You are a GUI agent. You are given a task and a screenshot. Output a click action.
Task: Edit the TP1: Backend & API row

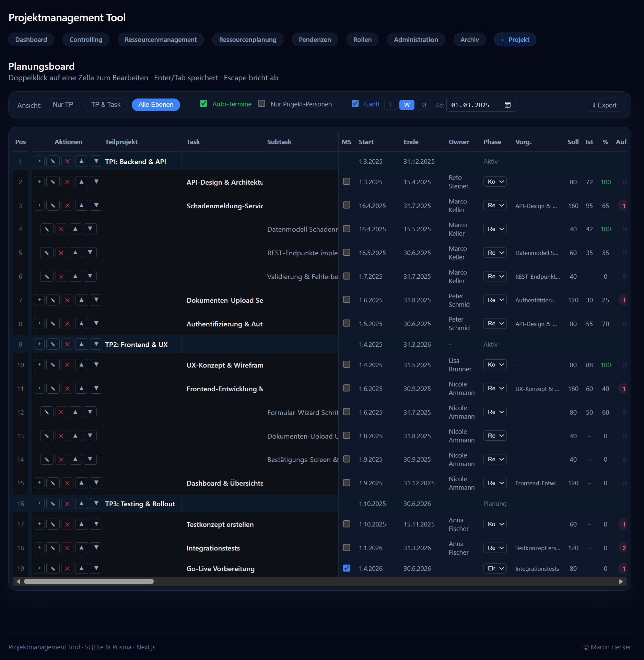tap(53, 161)
